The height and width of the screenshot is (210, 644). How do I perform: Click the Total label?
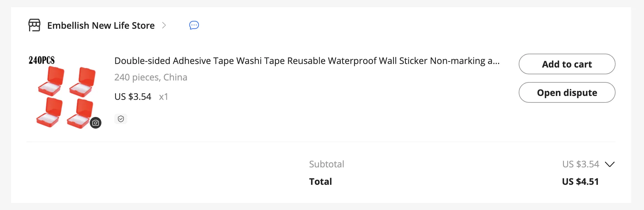click(x=320, y=182)
